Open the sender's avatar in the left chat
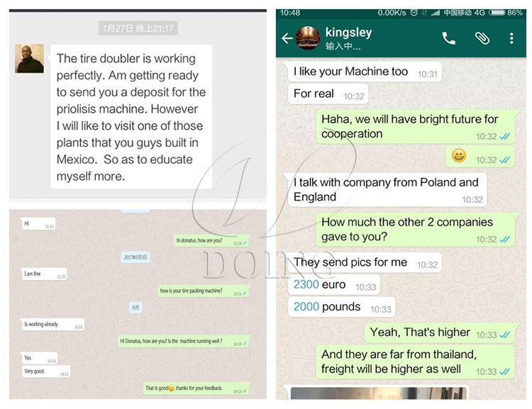Image resolution: width=532 pixels, height=409 pixels. pos(29,58)
